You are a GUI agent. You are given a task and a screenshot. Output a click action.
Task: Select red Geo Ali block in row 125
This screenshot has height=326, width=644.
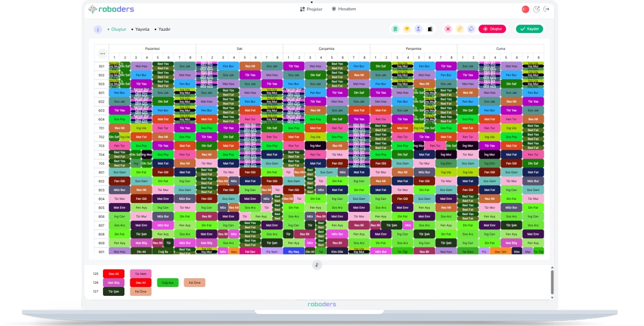point(114,274)
